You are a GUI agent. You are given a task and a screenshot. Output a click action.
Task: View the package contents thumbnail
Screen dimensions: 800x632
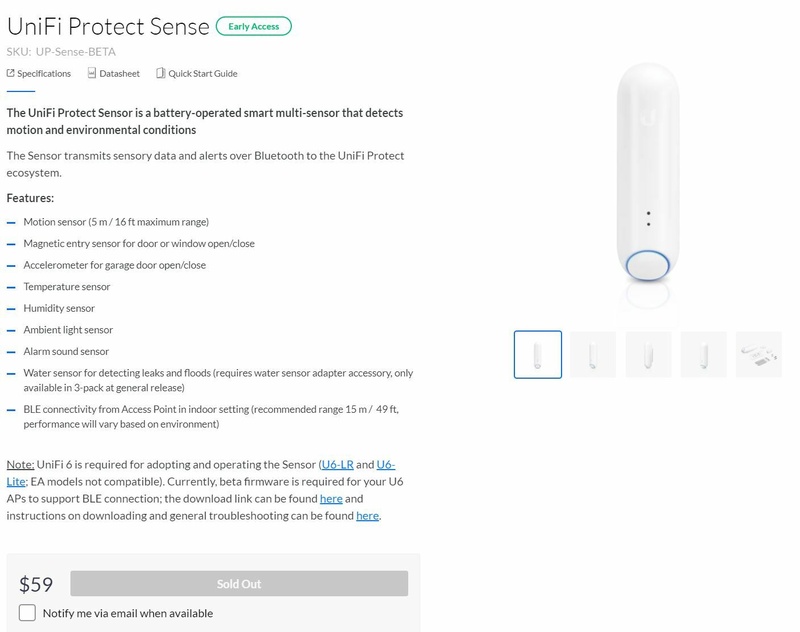tap(758, 355)
